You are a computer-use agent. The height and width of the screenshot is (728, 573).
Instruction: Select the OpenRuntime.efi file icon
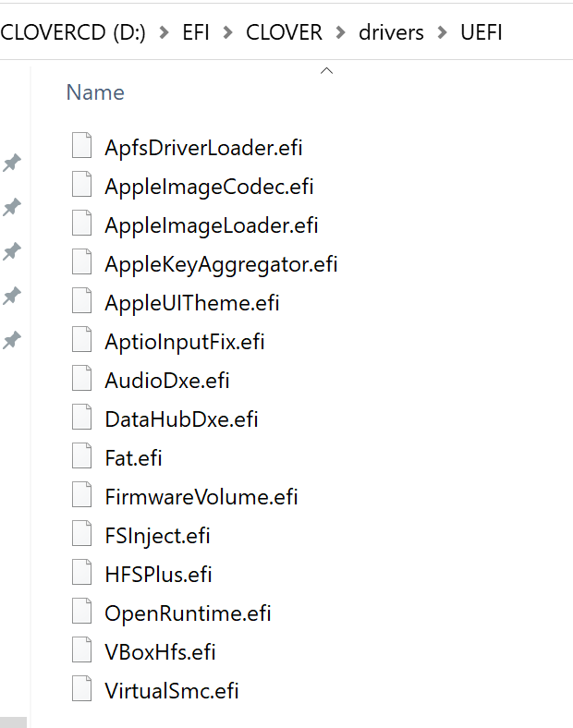(x=82, y=613)
